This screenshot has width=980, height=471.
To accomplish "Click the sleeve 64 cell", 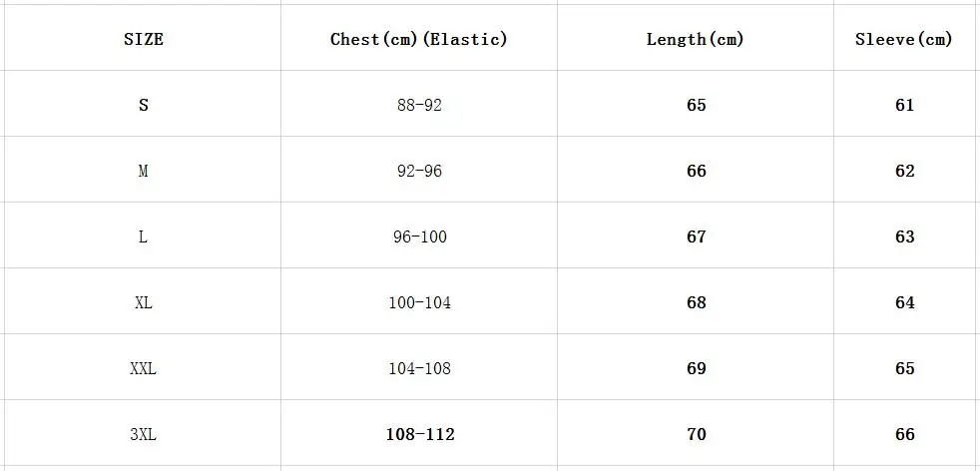I will click(904, 301).
